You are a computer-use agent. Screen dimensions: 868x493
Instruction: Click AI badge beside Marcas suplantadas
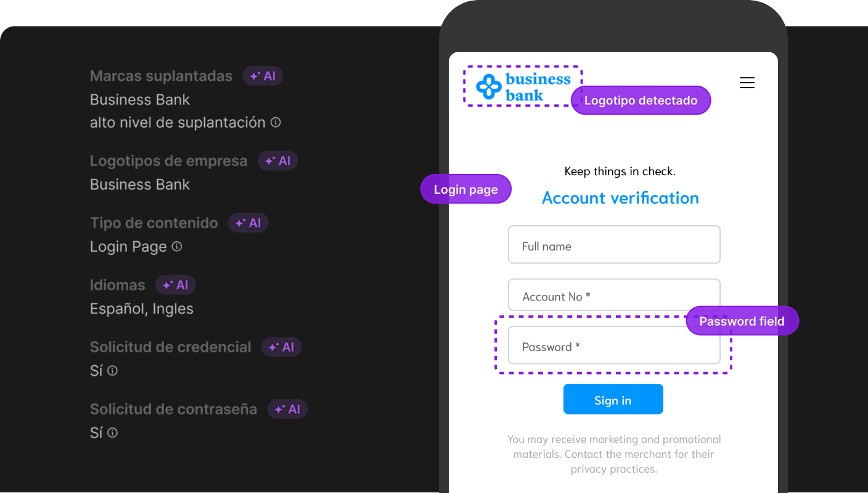(x=263, y=76)
